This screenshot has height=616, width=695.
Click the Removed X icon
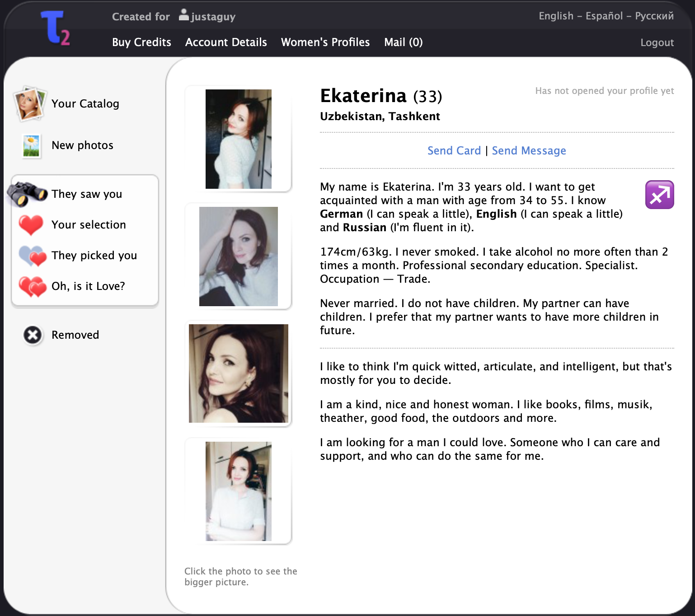pyautogui.click(x=33, y=335)
